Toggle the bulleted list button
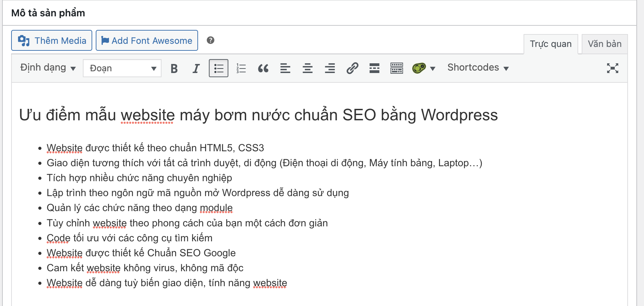The width and height of the screenshot is (644, 306). click(218, 68)
